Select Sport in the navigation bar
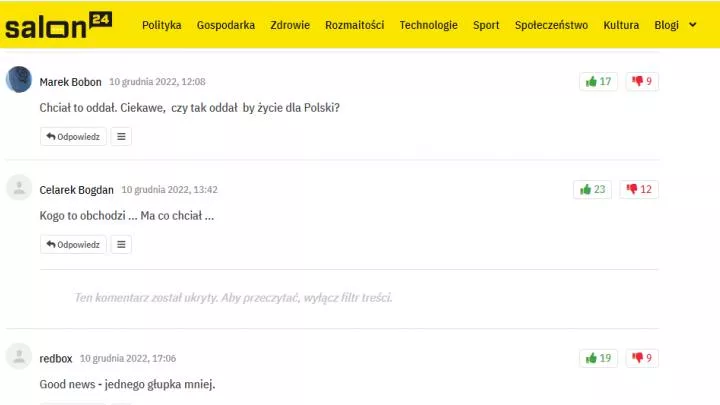The image size is (720, 405). [x=486, y=25]
